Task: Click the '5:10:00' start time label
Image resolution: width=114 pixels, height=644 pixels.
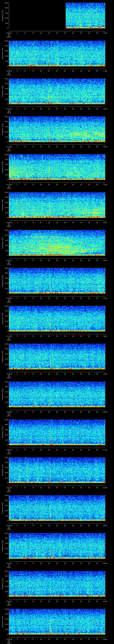Action: 9,71
